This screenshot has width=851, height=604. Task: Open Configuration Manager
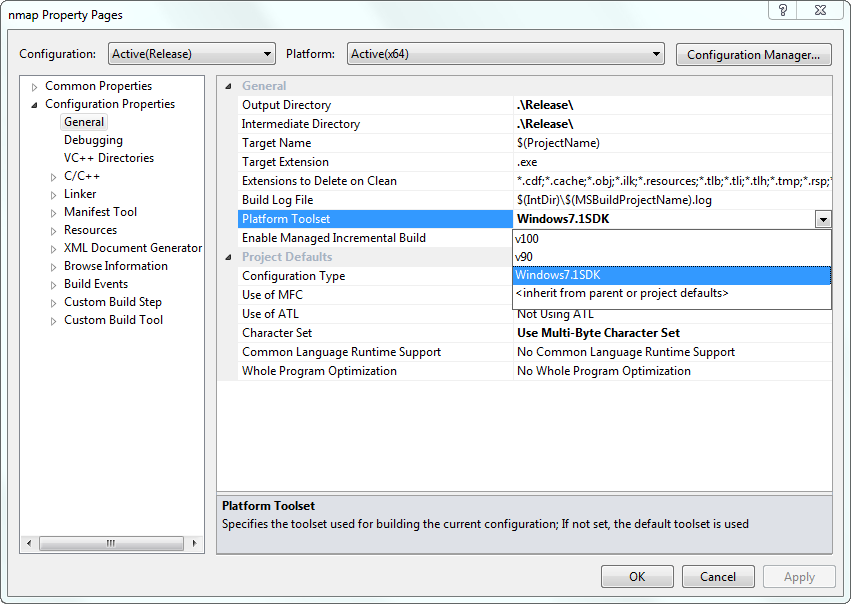click(753, 55)
